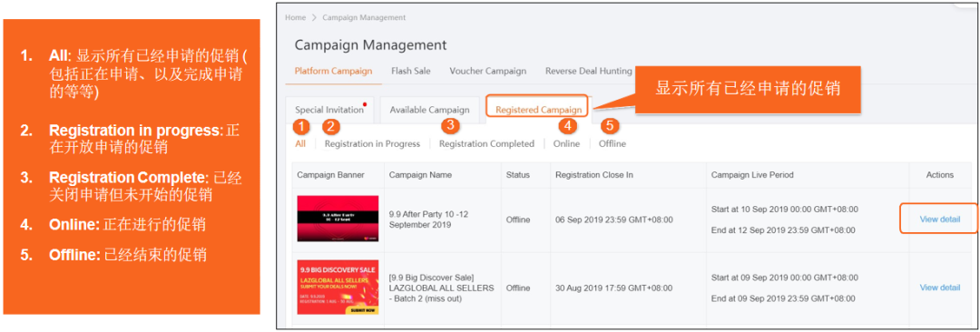Select the Special Invitation tab
The height and width of the screenshot is (332, 980).
pyautogui.click(x=329, y=110)
